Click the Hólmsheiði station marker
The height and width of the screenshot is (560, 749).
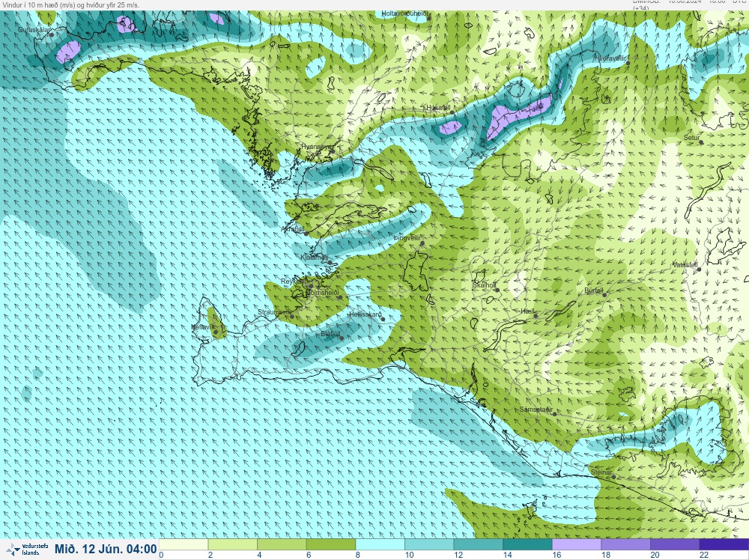(x=340, y=297)
